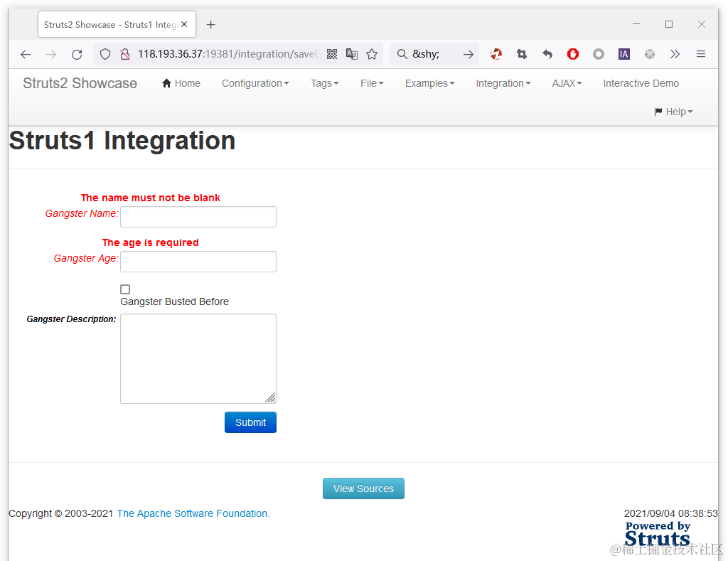Click the address bar URL
Viewport: 728px width, 561px height.
pyautogui.click(x=229, y=54)
